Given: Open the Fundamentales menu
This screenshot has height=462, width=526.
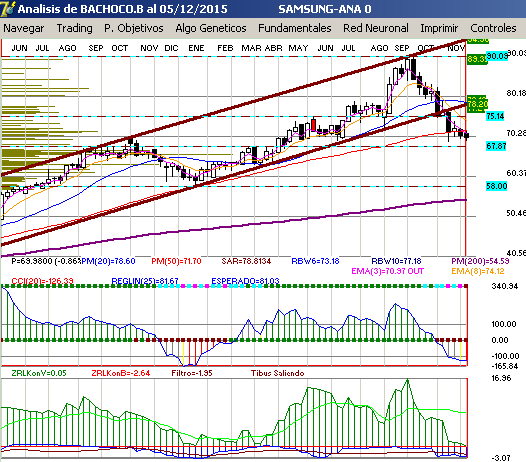Looking at the screenshot, I should click(x=295, y=28).
